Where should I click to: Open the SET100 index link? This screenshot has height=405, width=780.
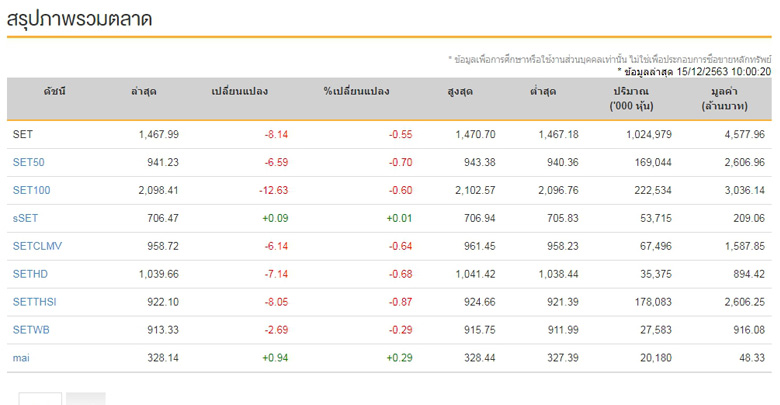[x=30, y=190]
